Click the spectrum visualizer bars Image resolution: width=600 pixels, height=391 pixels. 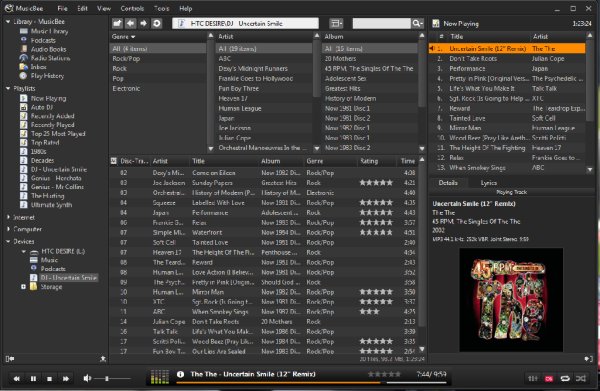(160, 376)
